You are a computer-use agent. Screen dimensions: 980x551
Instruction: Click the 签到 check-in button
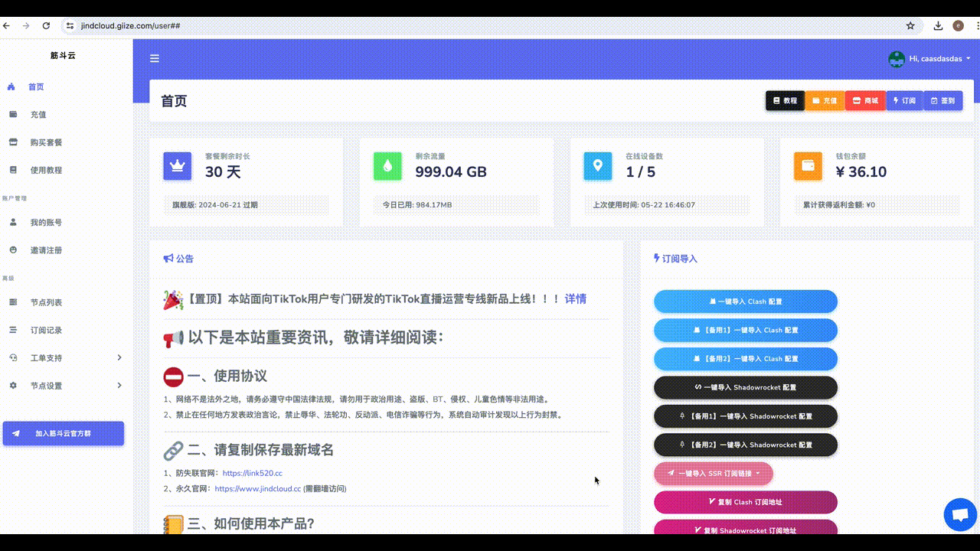pyautogui.click(x=942, y=101)
